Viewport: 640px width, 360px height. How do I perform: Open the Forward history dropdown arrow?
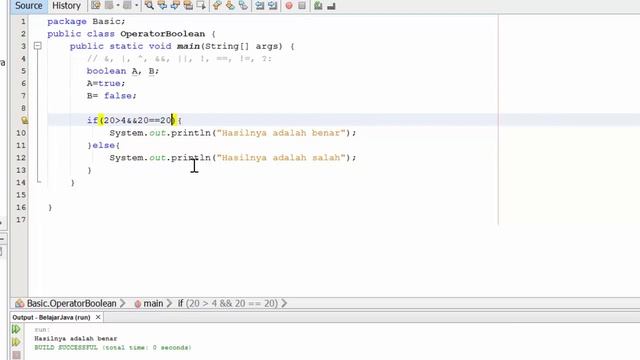click(x=136, y=5)
